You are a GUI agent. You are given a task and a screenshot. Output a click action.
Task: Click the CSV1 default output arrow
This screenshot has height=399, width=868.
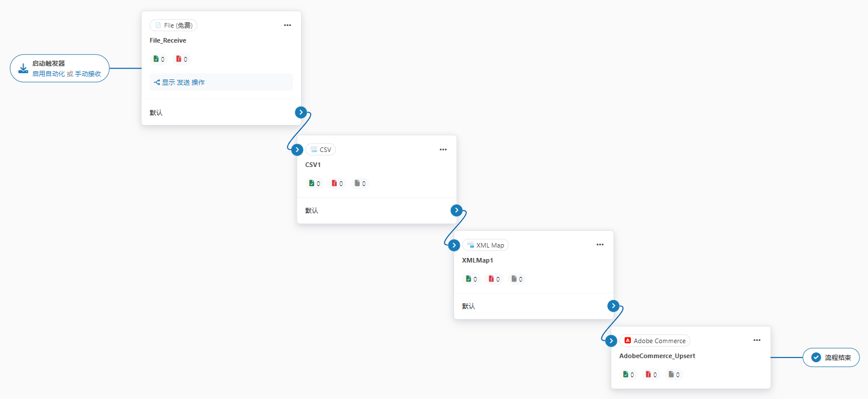point(456,210)
